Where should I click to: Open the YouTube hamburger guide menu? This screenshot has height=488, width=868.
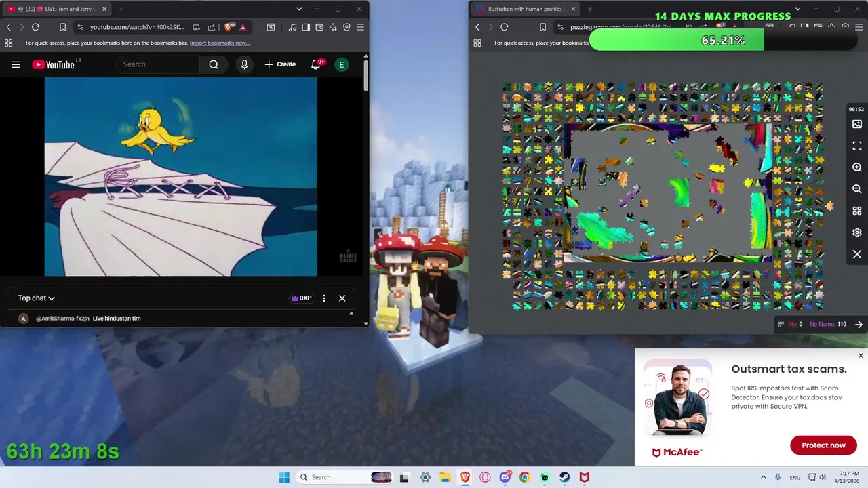click(x=16, y=64)
